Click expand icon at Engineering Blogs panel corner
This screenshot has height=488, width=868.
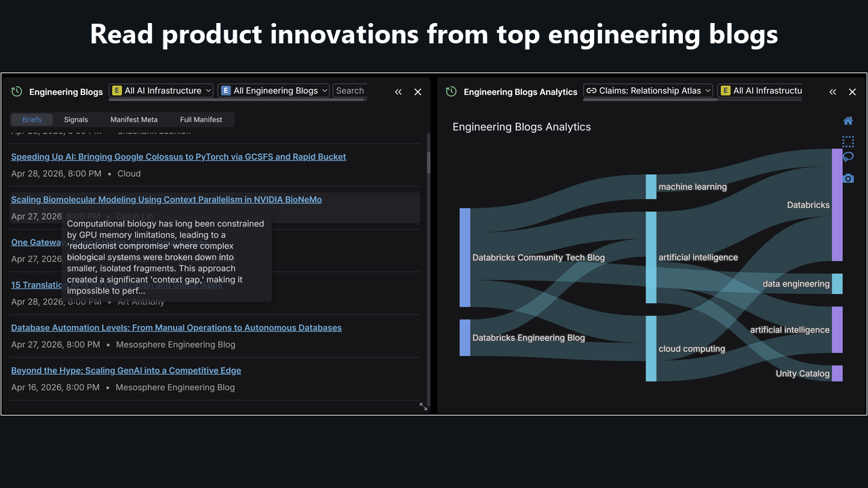point(423,407)
